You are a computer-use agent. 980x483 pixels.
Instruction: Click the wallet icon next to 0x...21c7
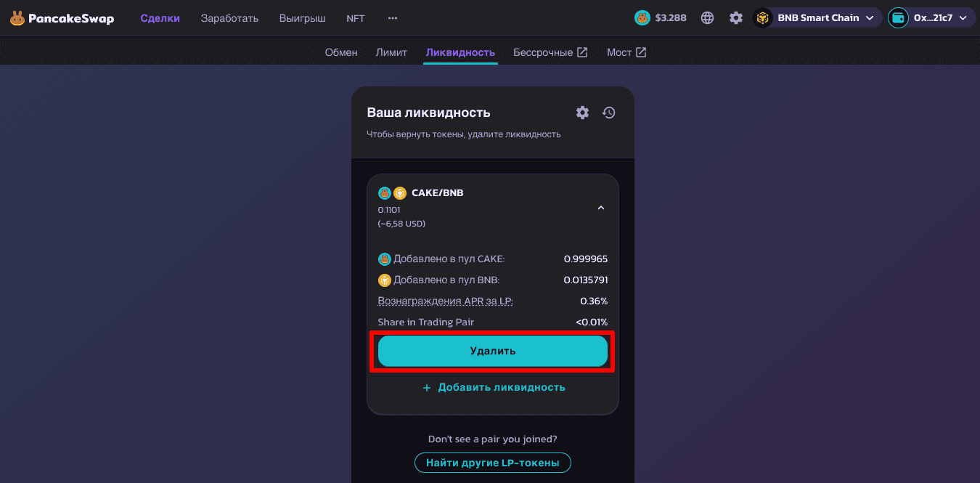898,18
